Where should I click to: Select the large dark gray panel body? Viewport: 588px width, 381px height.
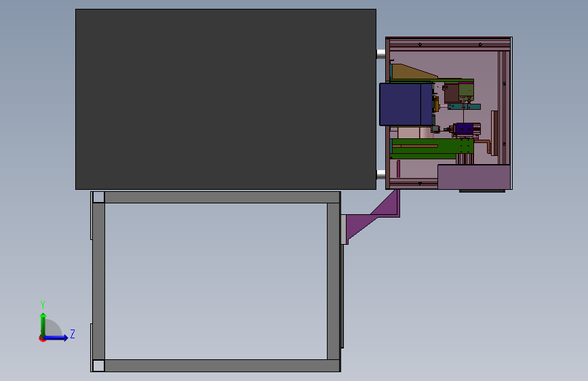point(226,100)
